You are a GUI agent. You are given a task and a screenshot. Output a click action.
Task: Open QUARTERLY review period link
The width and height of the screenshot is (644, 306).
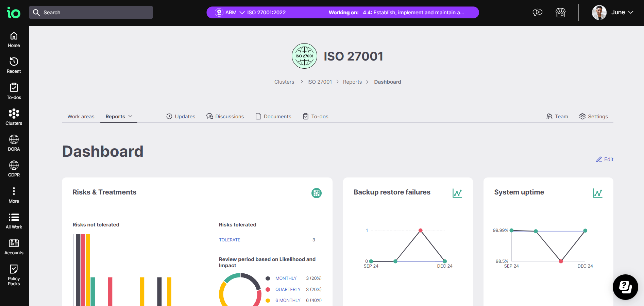pyautogui.click(x=288, y=289)
